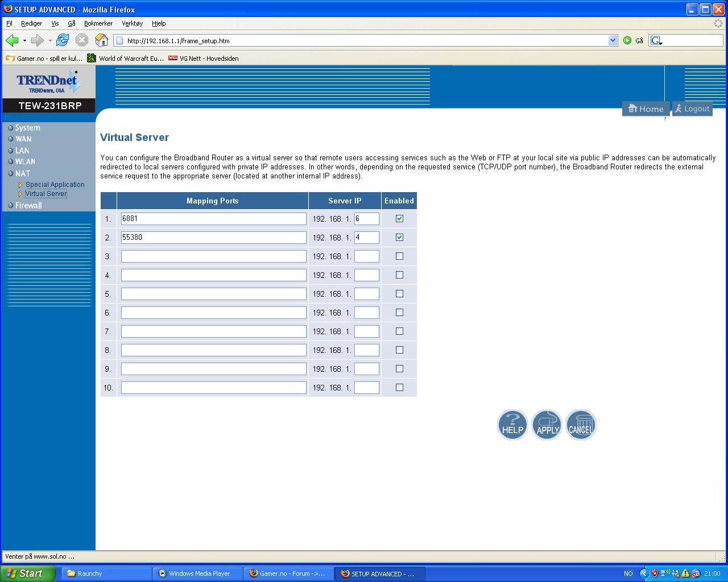Enable the checkbox for row 10

399,387
